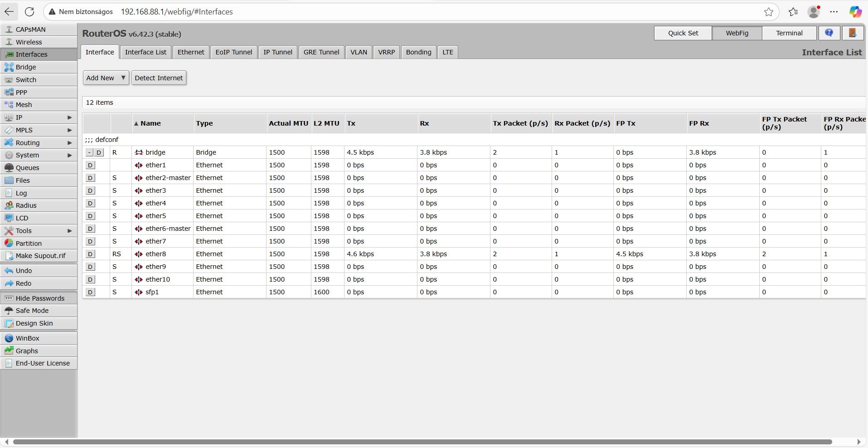Click the Radius icon in sidebar
Image resolution: width=868 pixels, height=448 pixels.
(x=9, y=205)
